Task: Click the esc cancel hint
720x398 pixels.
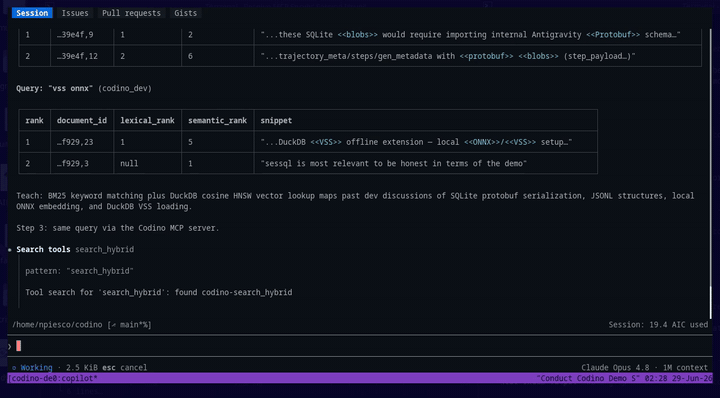Action: [124, 368]
